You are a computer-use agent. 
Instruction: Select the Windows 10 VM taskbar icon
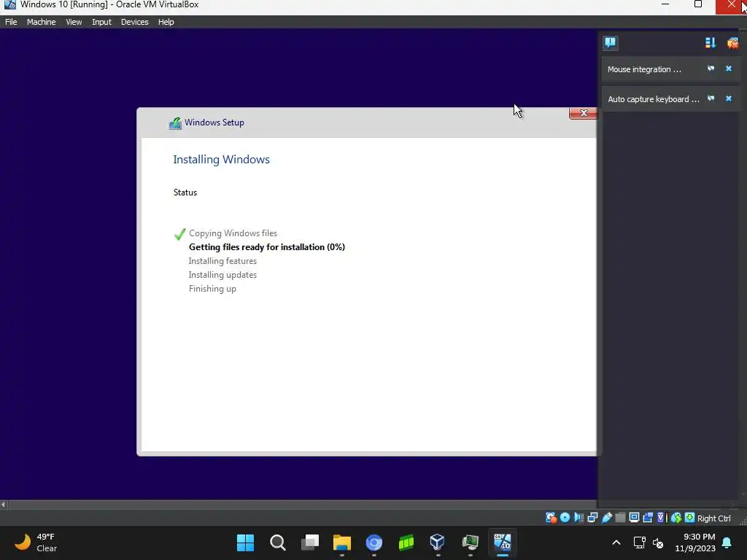[502, 542]
